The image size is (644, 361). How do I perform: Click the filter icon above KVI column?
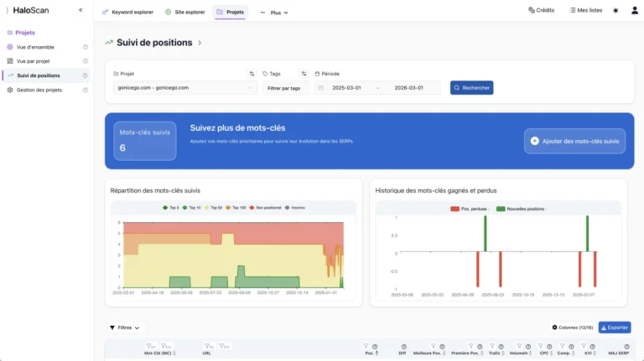(x=584, y=346)
